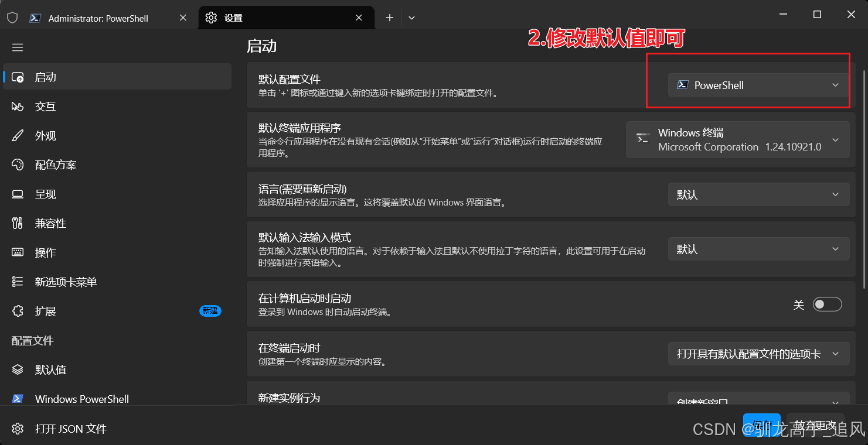Open the 呈现 settings page
Image resolution: width=868 pixels, height=445 pixels.
[117, 194]
